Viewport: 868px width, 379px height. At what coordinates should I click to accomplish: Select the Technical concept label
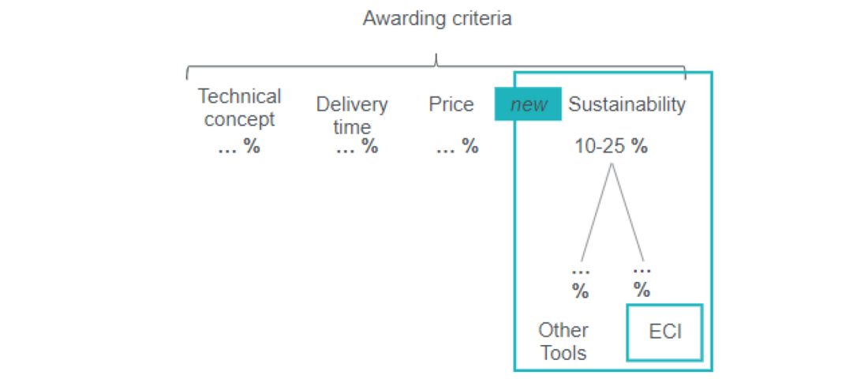pos(239,107)
